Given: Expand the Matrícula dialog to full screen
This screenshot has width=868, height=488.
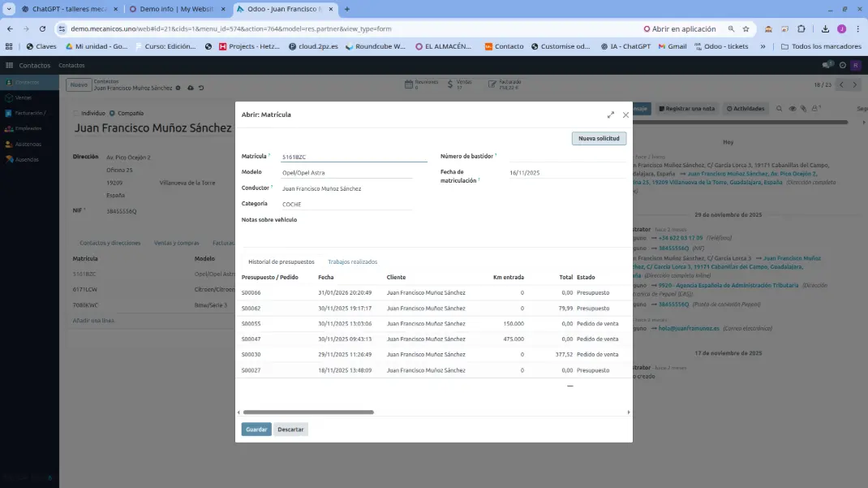Looking at the screenshot, I should 610,115.
